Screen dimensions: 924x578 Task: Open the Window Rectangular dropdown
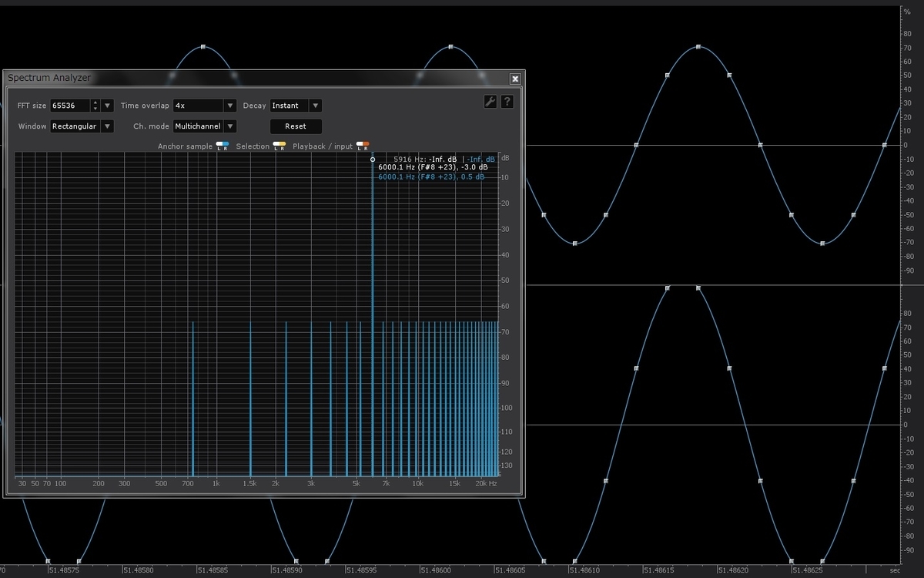(x=82, y=126)
